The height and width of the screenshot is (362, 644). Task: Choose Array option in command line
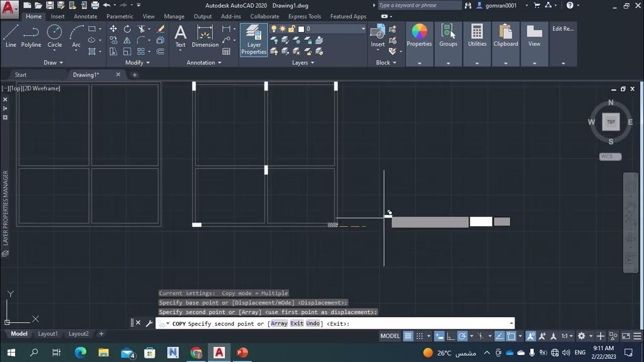[279, 324]
